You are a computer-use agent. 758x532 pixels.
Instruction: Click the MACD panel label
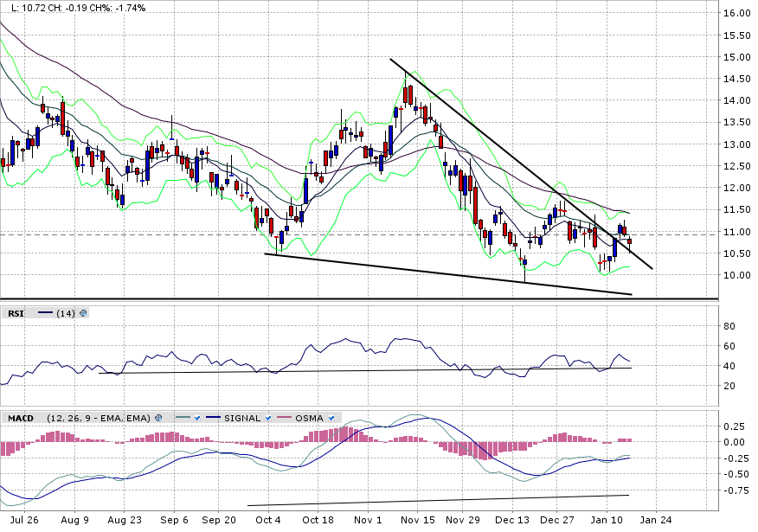20,418
